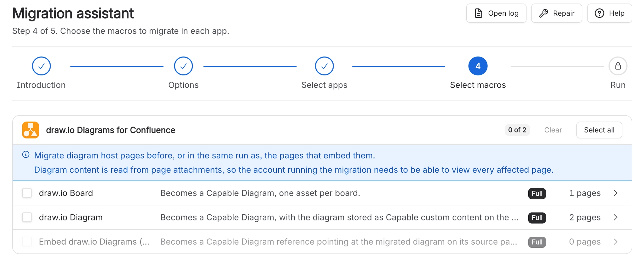The width and height of the screenshot is (644, 260).
Task: Open the migration log
Action: [496, 13]
